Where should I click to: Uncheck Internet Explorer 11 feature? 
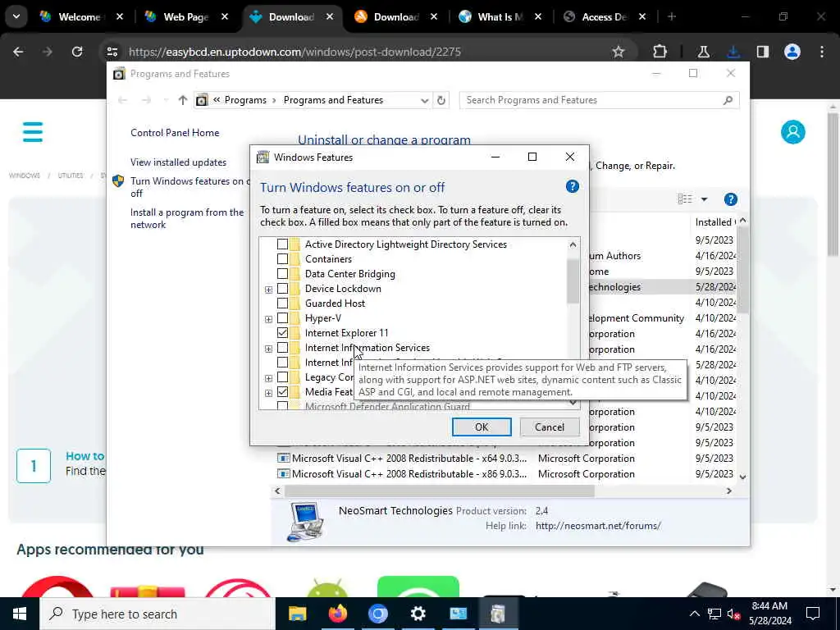point(282,333)
